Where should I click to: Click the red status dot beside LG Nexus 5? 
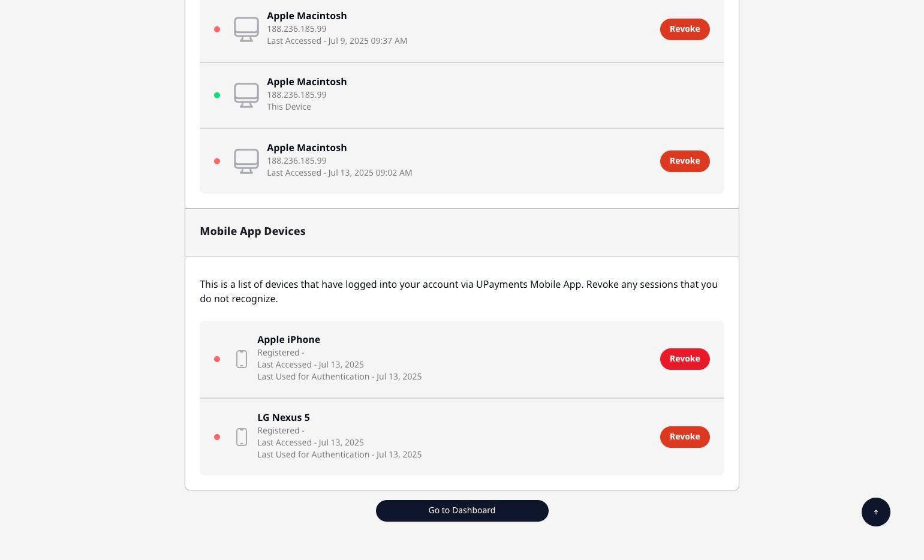coord(217,437)
